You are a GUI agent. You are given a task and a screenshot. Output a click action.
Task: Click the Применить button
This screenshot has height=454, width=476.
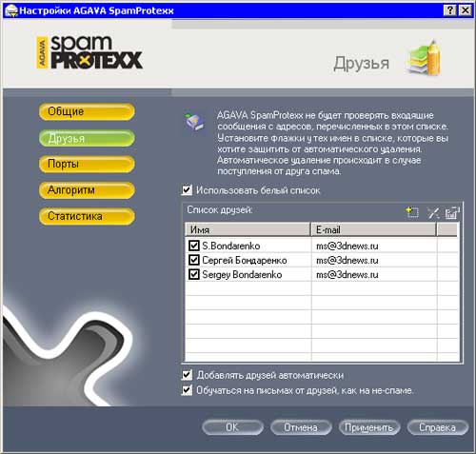(368, 427)
